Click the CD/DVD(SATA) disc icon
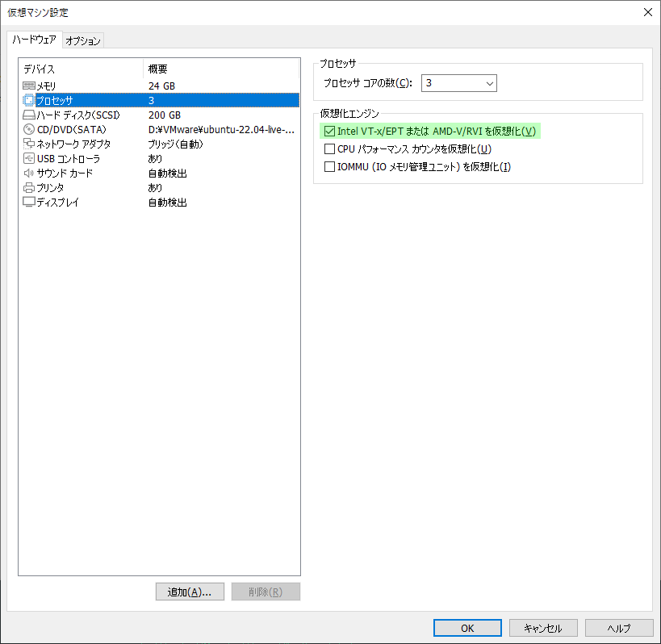Viewport: 661px width, 644px height. (x=29, y=129)
